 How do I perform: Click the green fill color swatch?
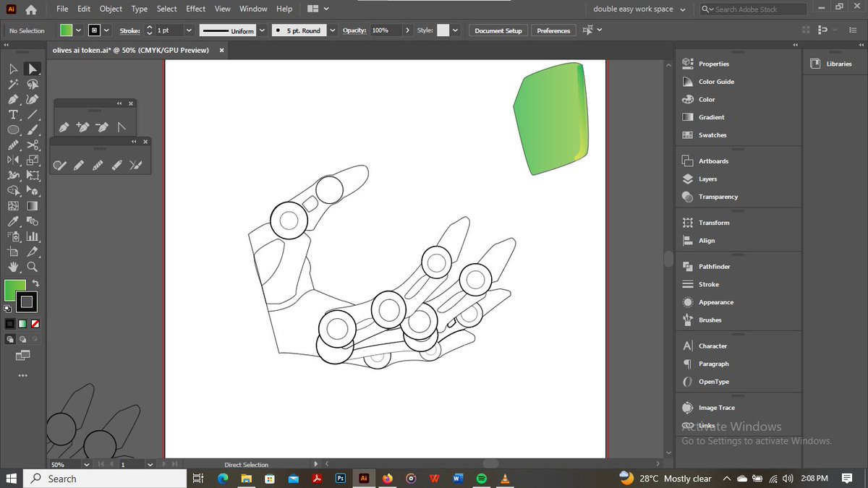click(67, 30)
